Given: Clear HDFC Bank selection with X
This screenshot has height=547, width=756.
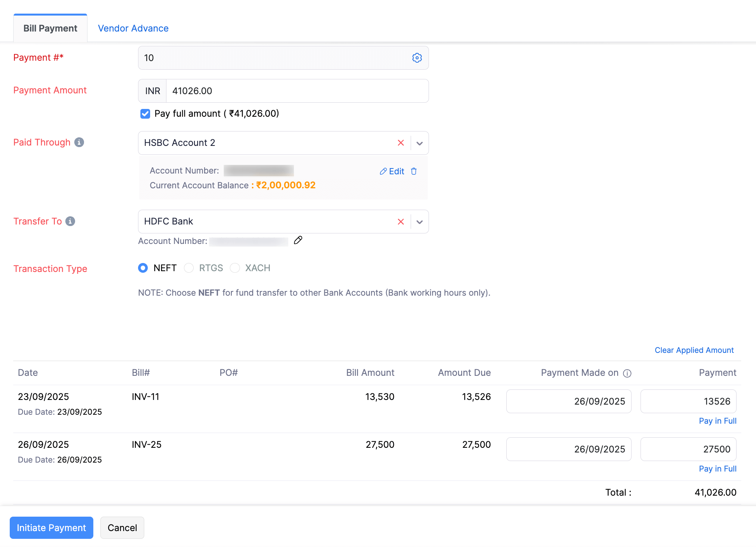Looking at the screenshot, I should click(x=401, y=222).
